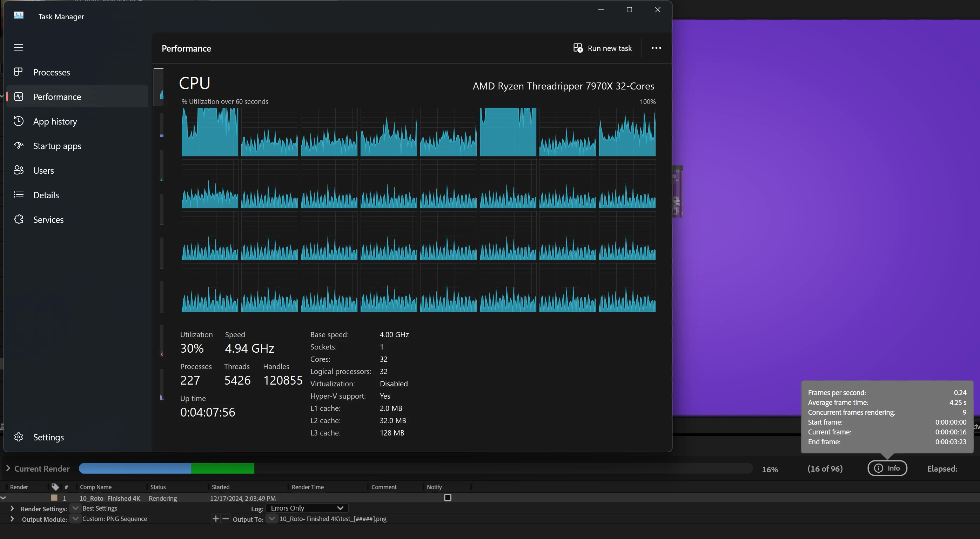Open App history page
This screenshot has width=980, height=539.
click(55, 121)
